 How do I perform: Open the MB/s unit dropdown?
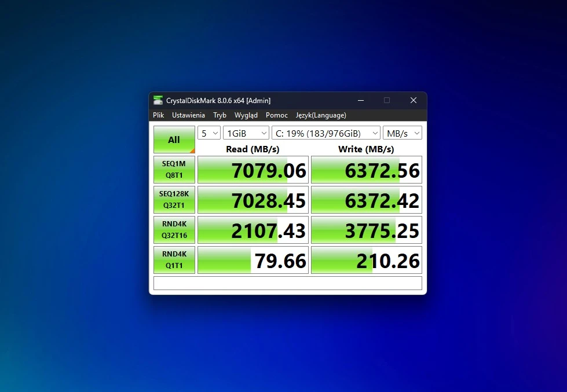(x=403, y=133)
